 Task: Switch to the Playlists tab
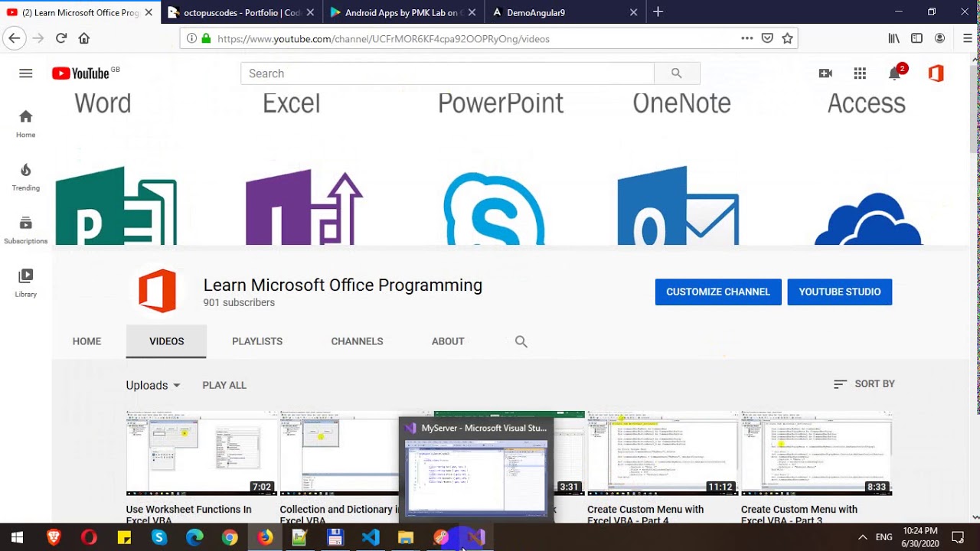257,341
